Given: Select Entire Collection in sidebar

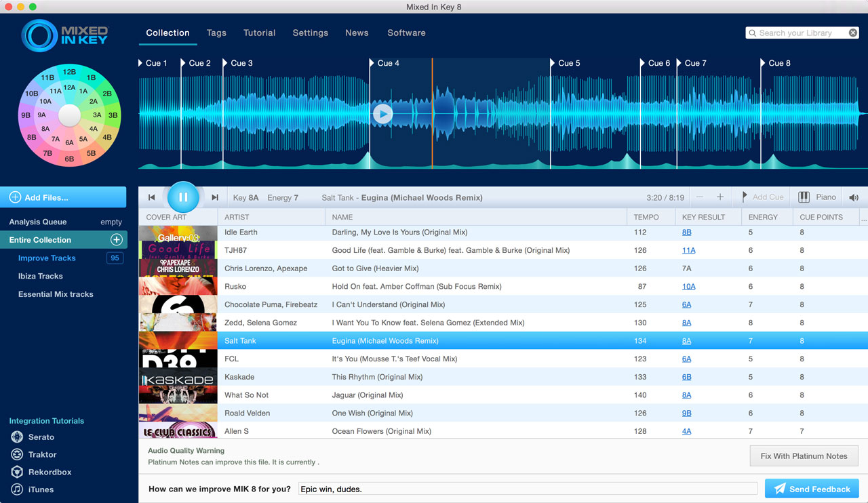Looking at the screenshot, I should coord(63,240).
